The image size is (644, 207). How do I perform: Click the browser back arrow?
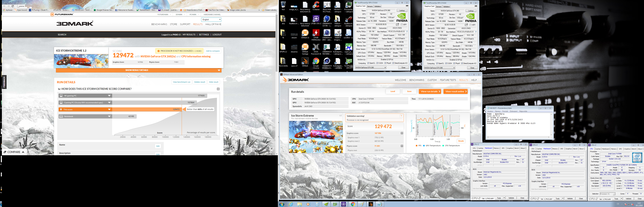pyautogui.click(x=4, y=6)
